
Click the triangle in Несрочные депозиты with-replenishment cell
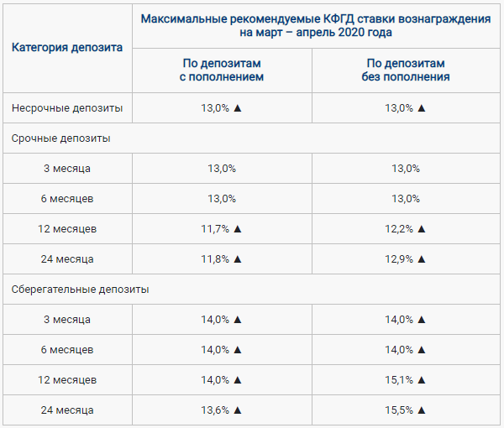[x=238, y=107]
